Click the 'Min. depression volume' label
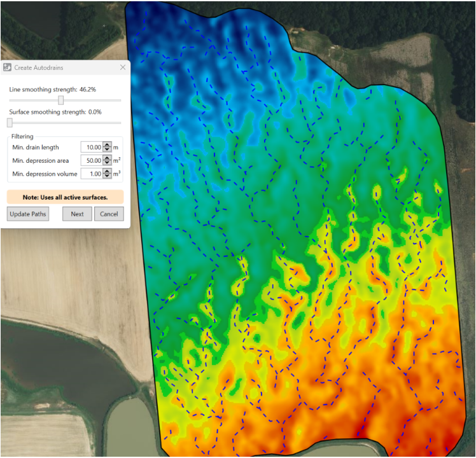Image resolution: width=476 pixels, height=458 pixels. [x=45, y=174]
